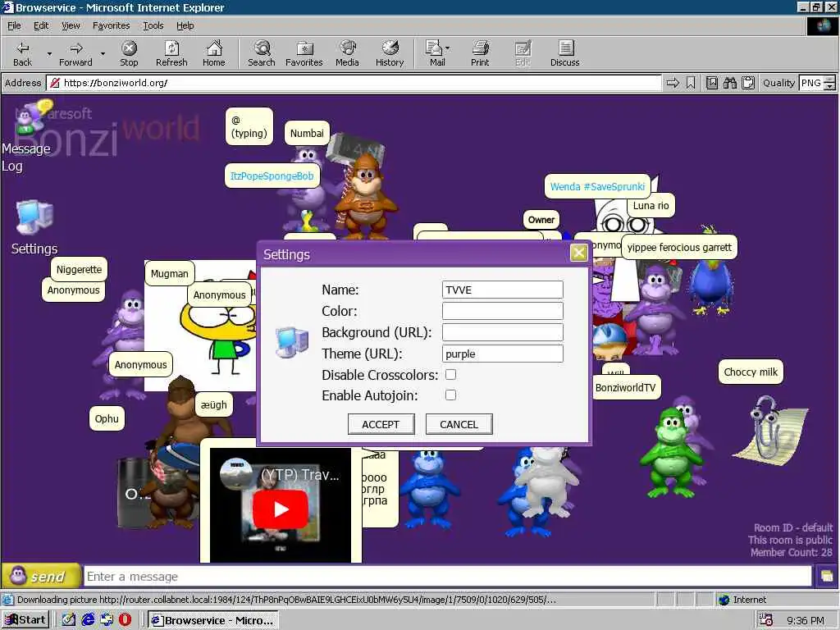Click the icon right of message box

pos(827,577)
